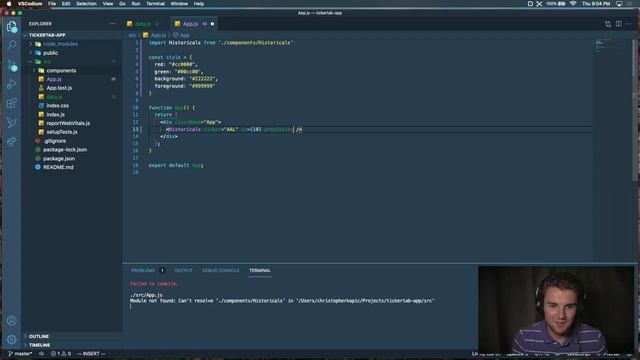Switch to the PROBLEMS panel tab
Image resolution: width=640 pixels, height=360 pixels.
click(x=143, y=271)
